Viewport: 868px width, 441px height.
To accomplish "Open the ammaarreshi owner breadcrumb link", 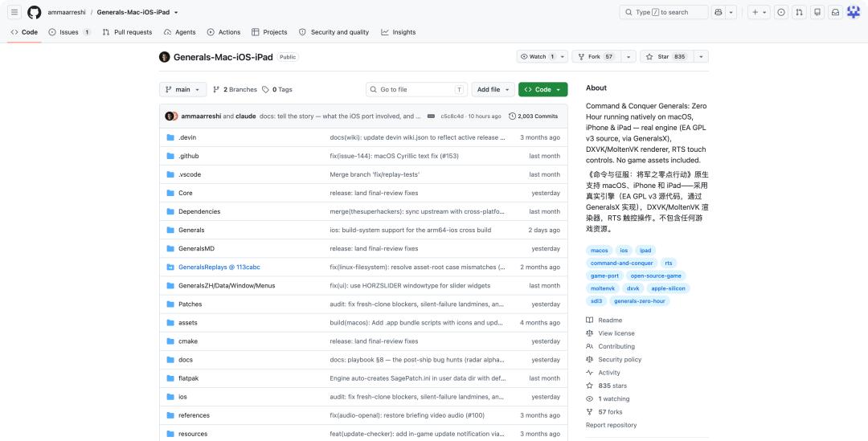I will (67, 12).
